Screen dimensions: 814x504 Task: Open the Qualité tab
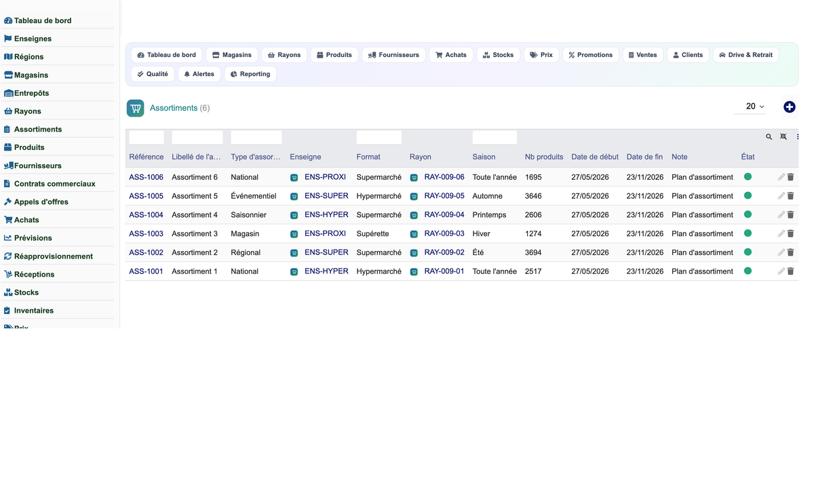(x=153, y=74)
